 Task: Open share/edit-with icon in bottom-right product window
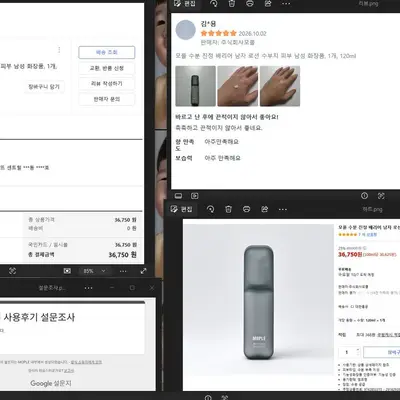click(x=265, y=209)
